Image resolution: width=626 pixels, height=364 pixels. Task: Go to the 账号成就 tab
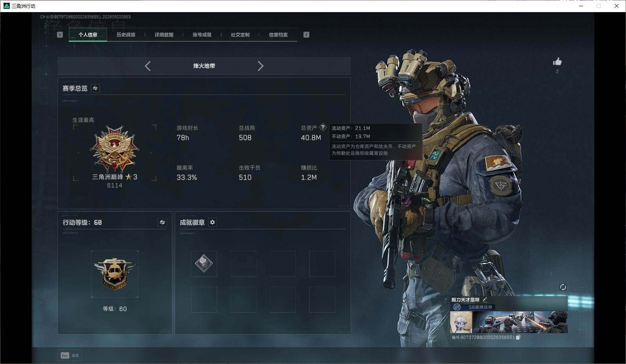pos(202,35)
